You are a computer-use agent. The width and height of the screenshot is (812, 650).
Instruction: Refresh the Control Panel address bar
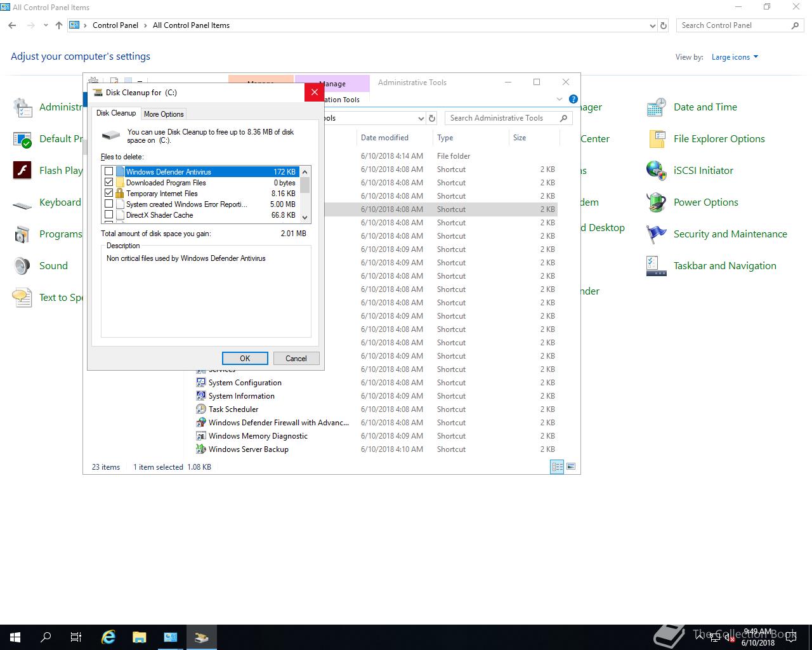click(664, 25)
